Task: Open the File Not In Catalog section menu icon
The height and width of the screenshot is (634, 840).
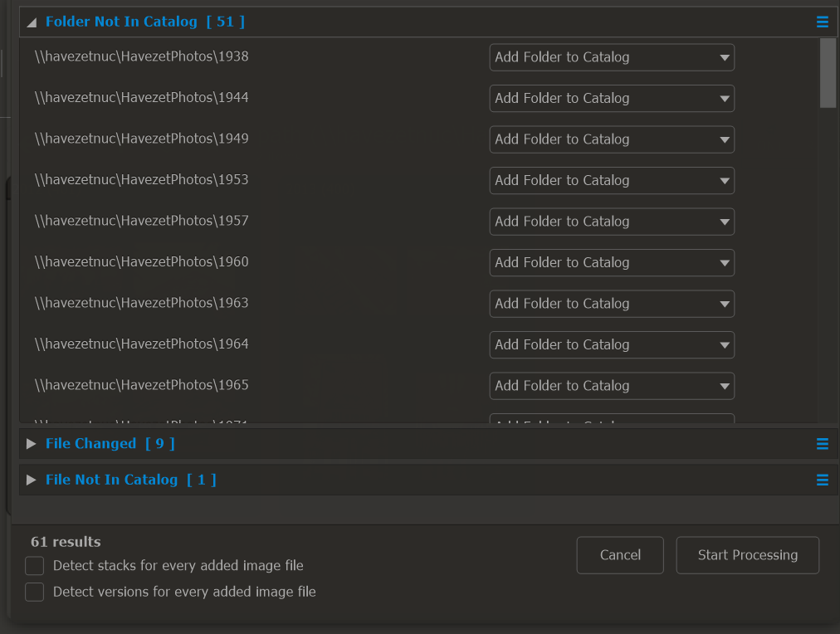Action: click(x=823, y=480)
